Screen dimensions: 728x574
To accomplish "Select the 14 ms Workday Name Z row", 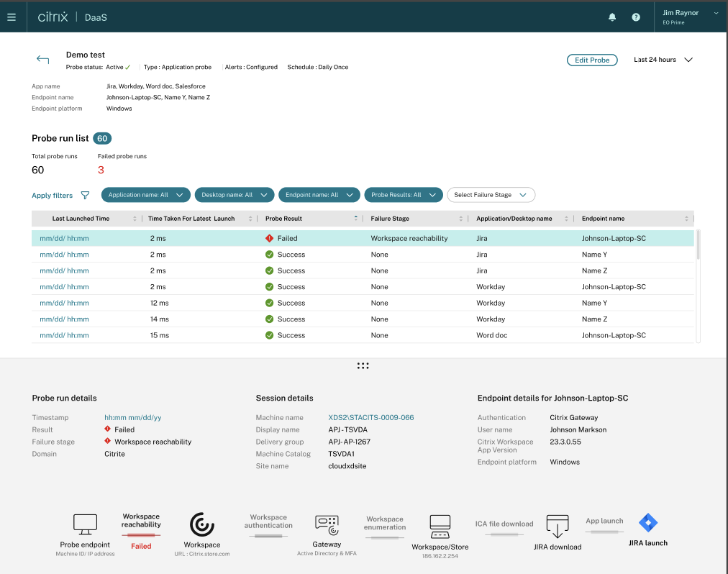I will [x=363, y=319].
